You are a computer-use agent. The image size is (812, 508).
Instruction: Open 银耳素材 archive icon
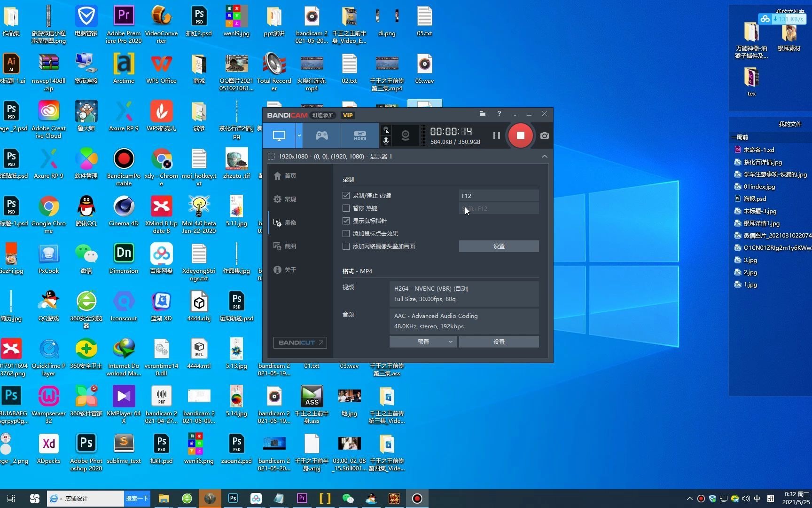coord(789,37)
